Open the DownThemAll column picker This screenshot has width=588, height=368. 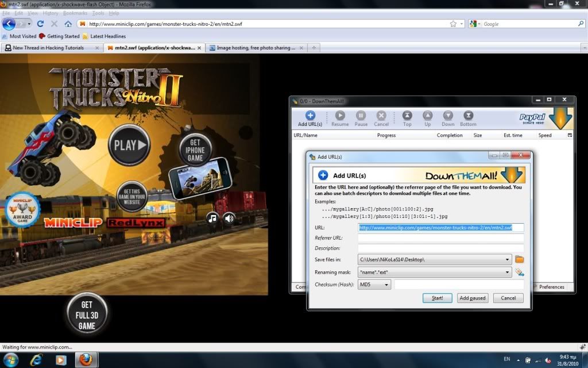[x=570, y=135]
